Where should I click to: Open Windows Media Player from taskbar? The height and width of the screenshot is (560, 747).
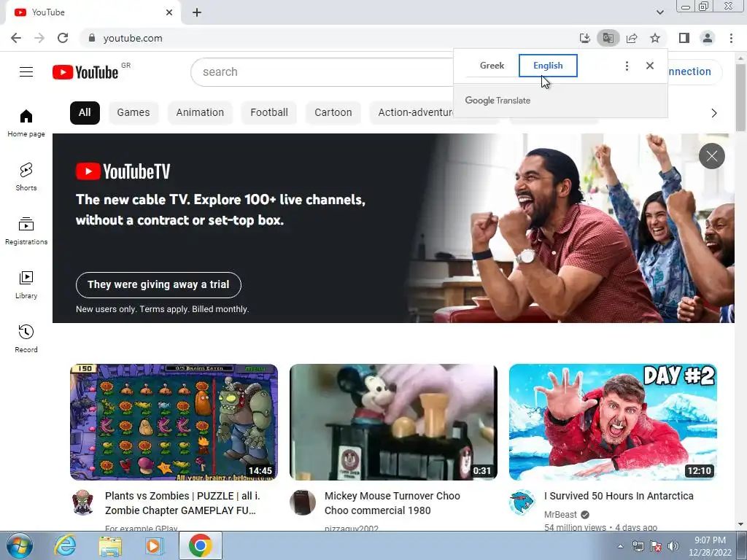click(x=155, y=545)
